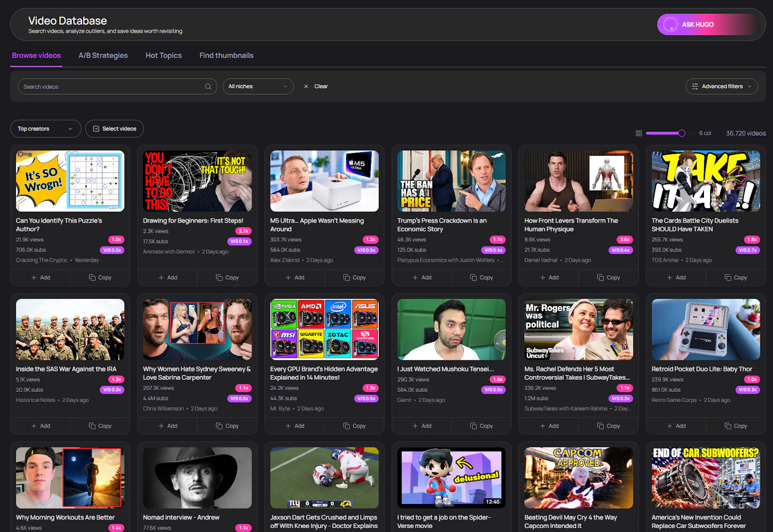
Task: Open the All niches dropdown
Action: tap(258, 86)
